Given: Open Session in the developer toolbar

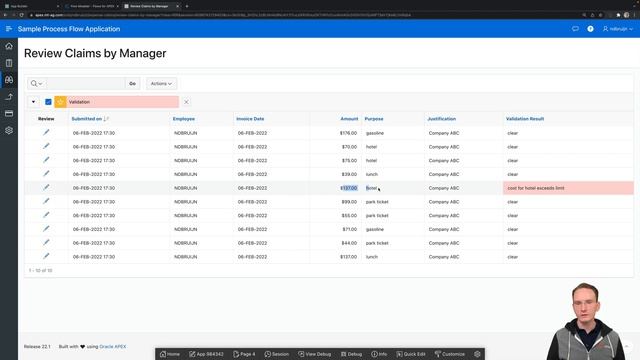Looking at the screenshot, I should [x=277, y=354].
